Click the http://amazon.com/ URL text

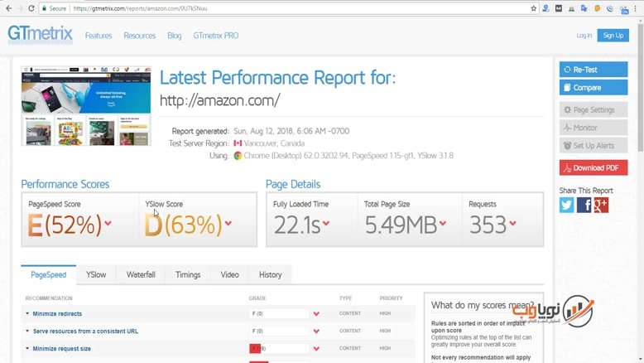pyautogui.click(x=219, y=100)
